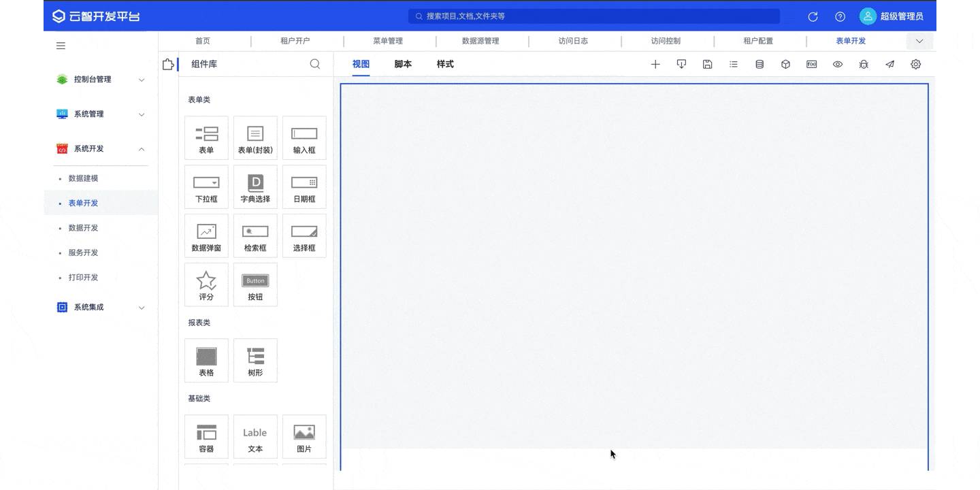Click the bug debug icon
Viewport: 980px width, 490px height.
[864, 64]
